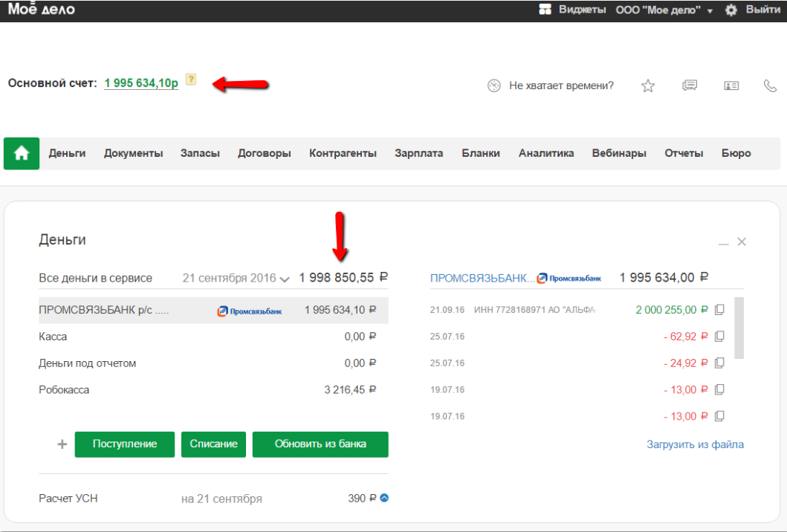
Task: Select the Робокасса row
Action: pyautogui.click(x=213, y=390)
